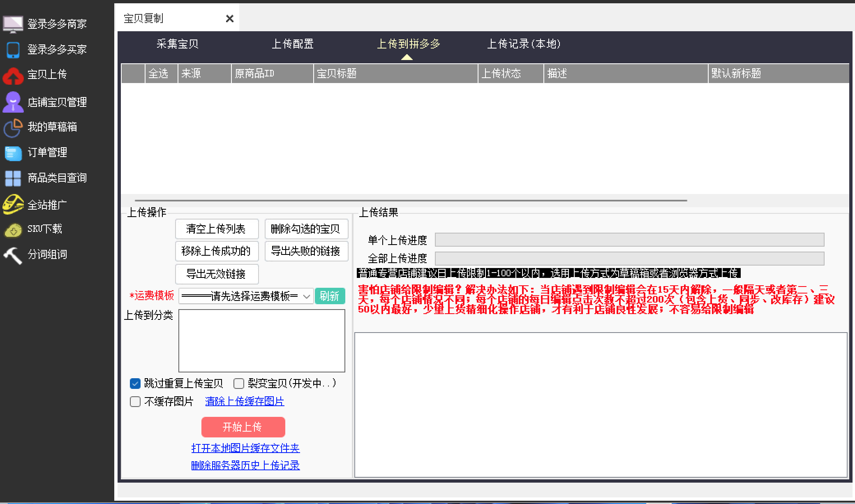Click the 全选 column header
Image resolution: width=855 pixels, height=504 pixels.
pyautogui.click(x=161, y=74)
